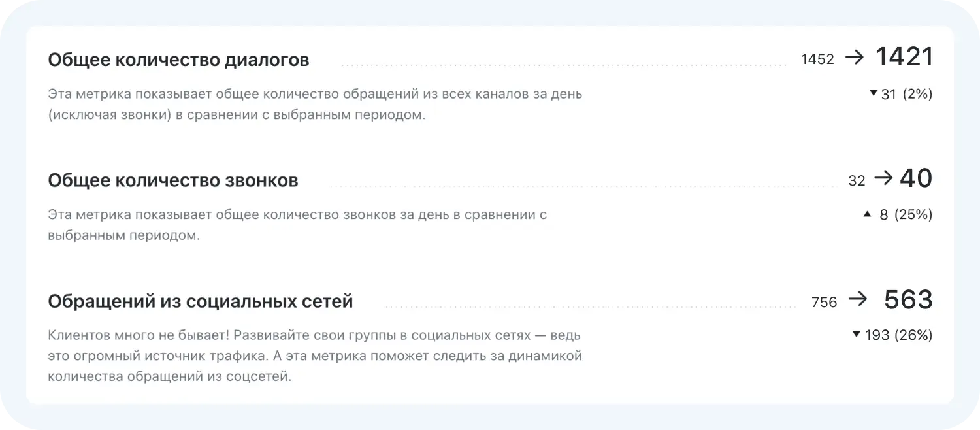Click the down triangle beside 31 (2%)
980x430 pixels.
point(874,93)
